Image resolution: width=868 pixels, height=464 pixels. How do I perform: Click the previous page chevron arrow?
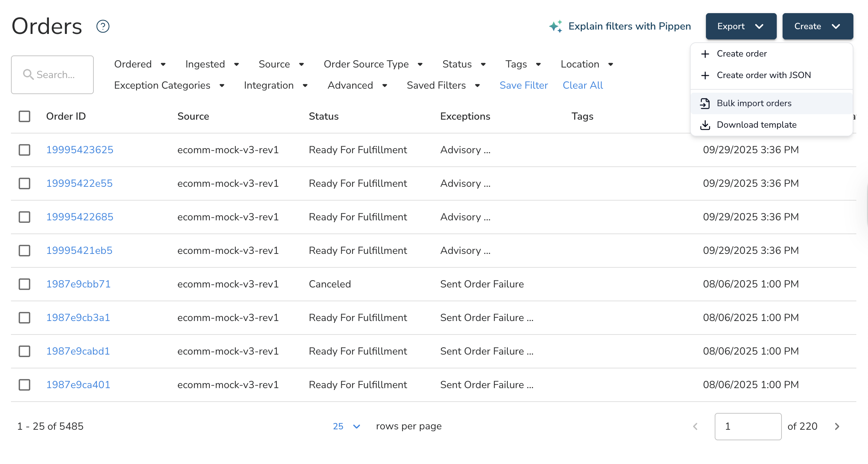coord(696,426)
